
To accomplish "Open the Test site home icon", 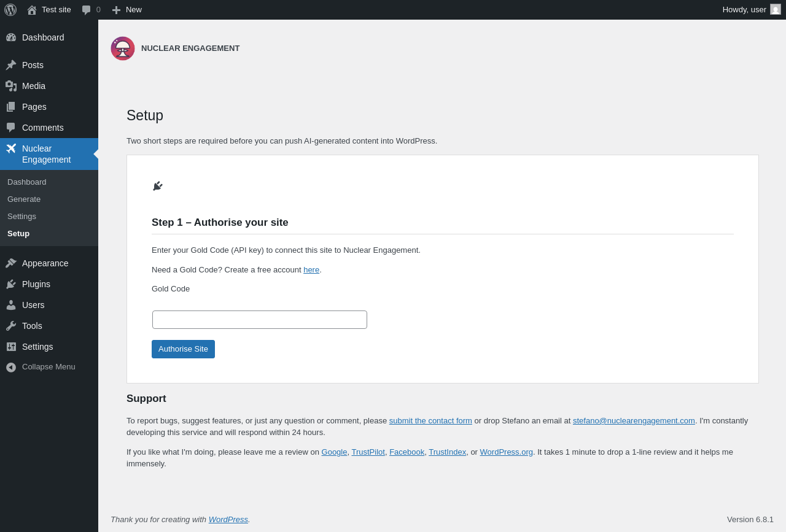I will tap(32, 10).
